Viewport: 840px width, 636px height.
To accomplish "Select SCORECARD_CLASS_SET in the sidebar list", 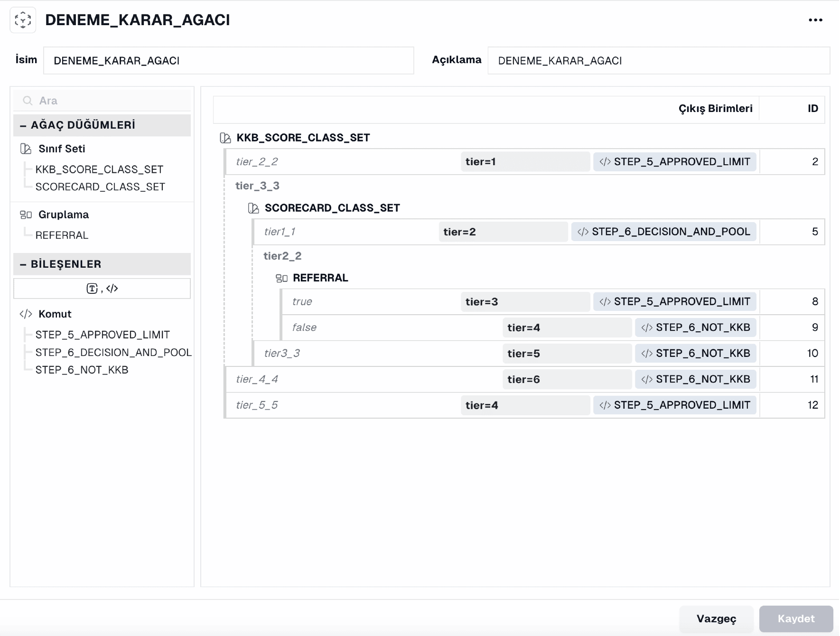I will coord(100,187).
